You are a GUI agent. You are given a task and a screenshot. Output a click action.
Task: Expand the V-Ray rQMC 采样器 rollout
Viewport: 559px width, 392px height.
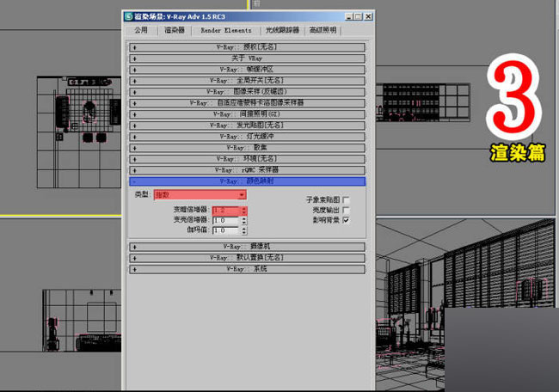247,170
